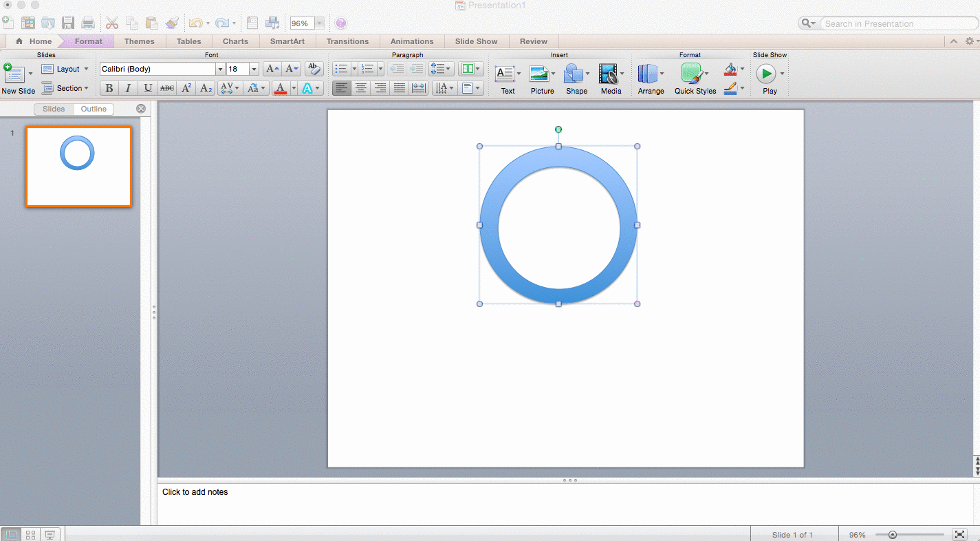This screenshot has width=980, height=541.
Task: Toggle underline formatting
Action: coord(148,88)
